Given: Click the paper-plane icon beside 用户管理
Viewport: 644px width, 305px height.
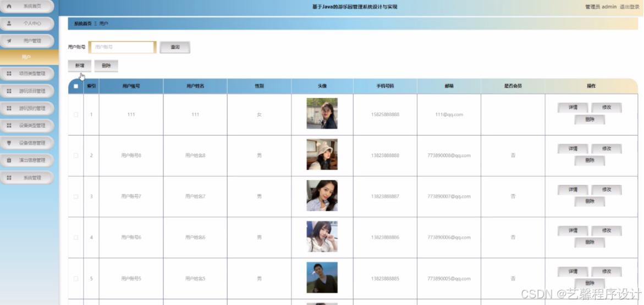Looking at the screenshot, I should [x=9, y=41].
